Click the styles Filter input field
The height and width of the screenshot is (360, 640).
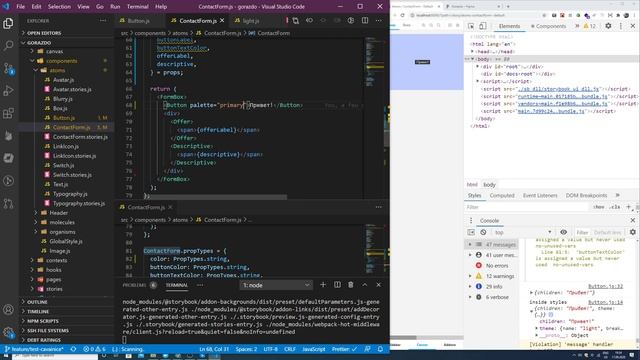527,207
